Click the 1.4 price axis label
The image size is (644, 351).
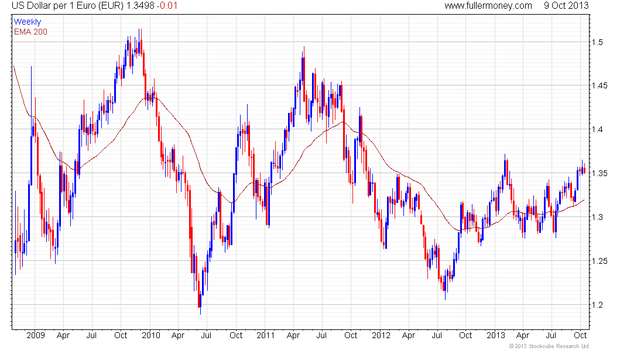pos(597,130)
